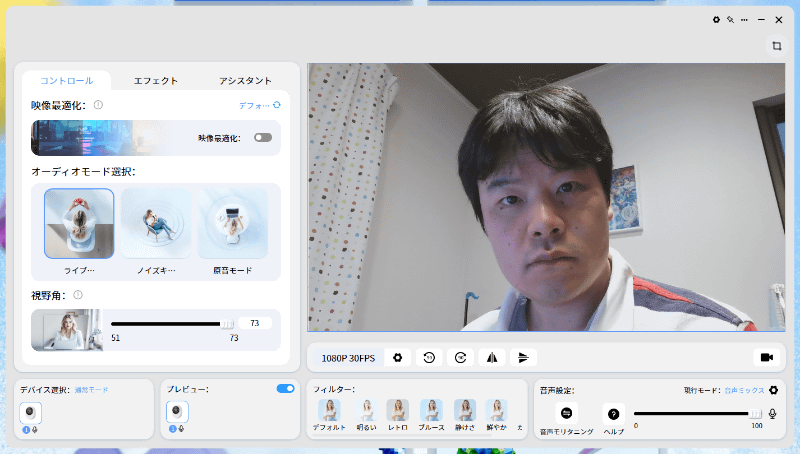Click the 通常モード link beside デバイス選択
The image size is (800, 454).
coord(91,390)
